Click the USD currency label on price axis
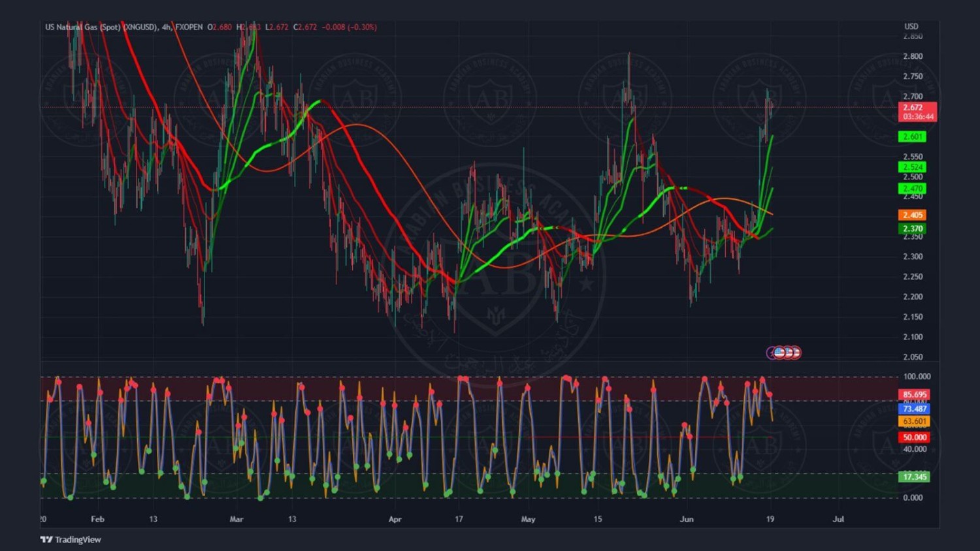This screenshot has height=551, width=980. click(x=911, y=27)
